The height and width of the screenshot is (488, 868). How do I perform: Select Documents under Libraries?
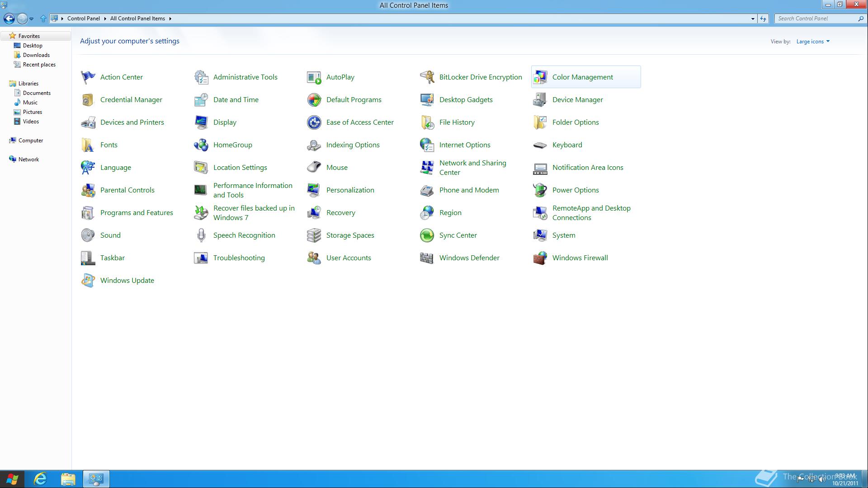37,93
